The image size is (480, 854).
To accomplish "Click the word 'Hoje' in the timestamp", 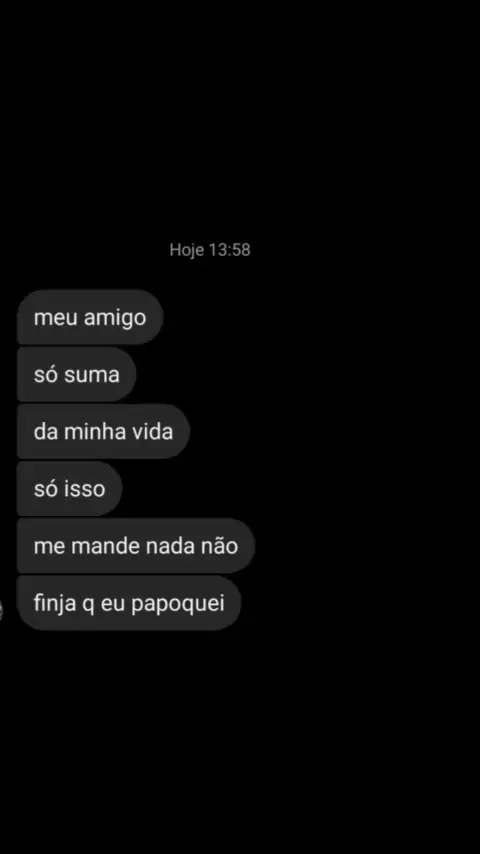I will [187, 250].
